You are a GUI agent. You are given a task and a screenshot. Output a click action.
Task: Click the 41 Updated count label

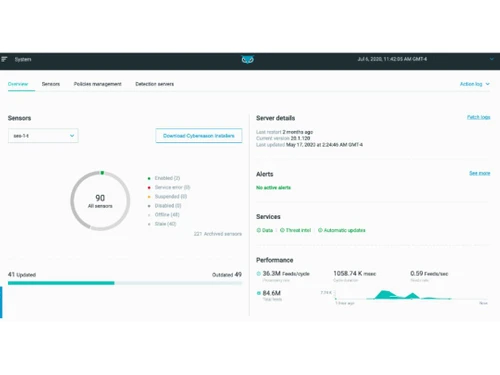tap(22, 275)
